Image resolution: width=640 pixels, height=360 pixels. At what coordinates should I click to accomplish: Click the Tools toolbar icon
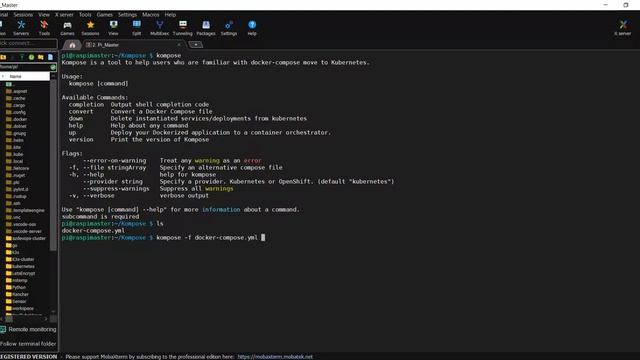[x=44, y=28]
